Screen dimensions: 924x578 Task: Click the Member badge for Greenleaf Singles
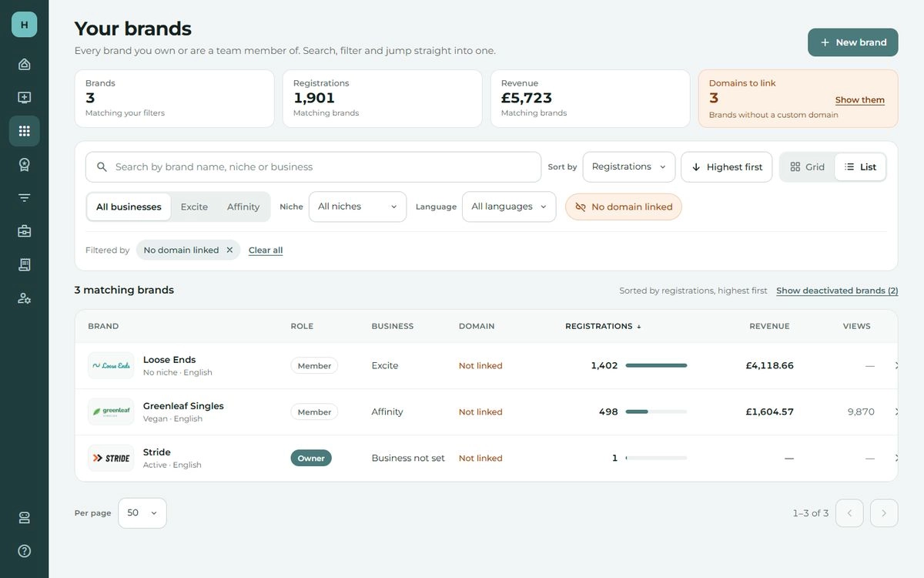coord(314,412)
